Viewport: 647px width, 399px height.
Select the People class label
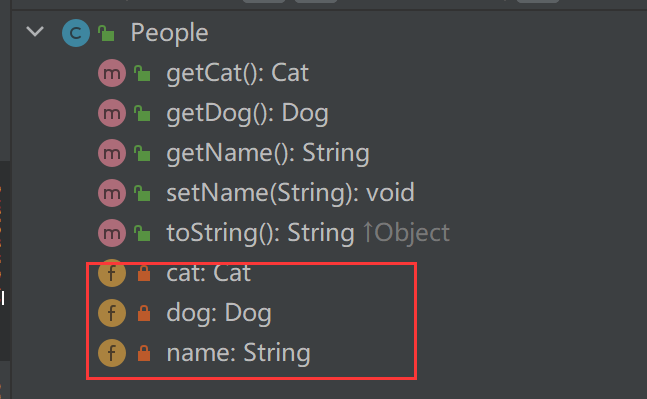(169, 33)
